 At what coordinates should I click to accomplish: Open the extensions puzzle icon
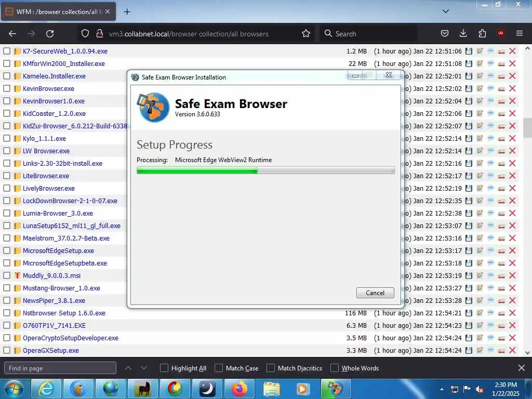point(482,33)
